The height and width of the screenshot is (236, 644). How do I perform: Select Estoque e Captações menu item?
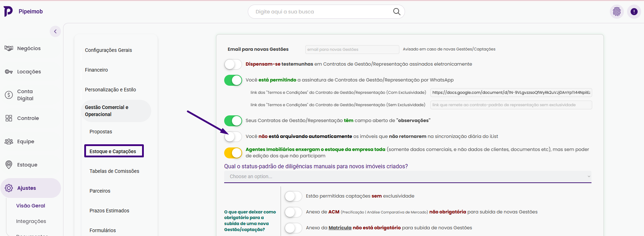[x=114, y=151]
